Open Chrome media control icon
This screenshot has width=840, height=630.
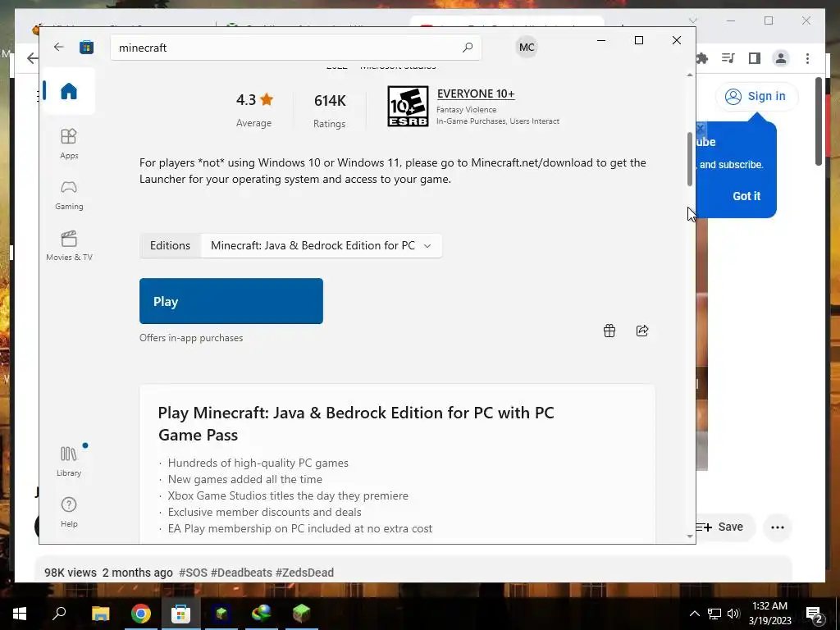click(728, 58)
